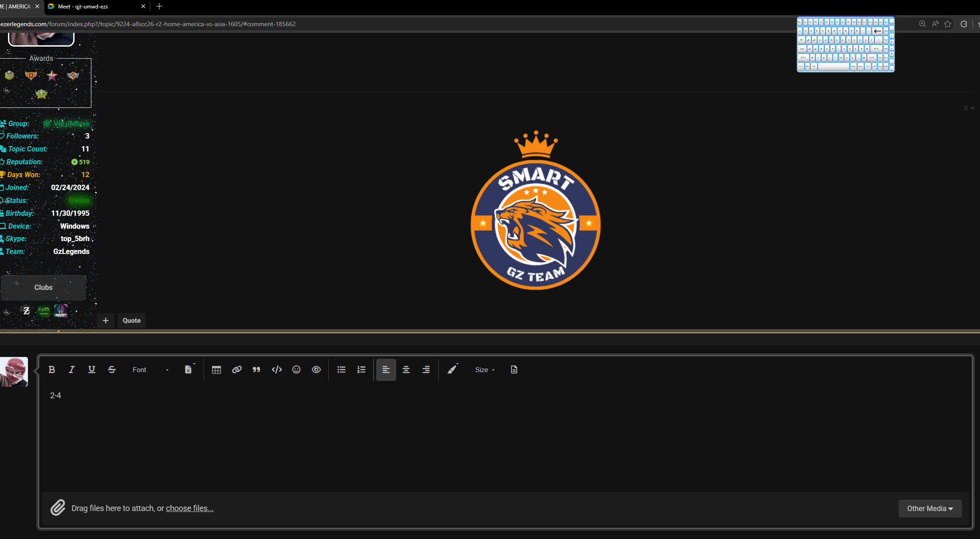Open the paste/format document dropdown icon
The width and height of the screenshot is (980, 539).
pyautogui.click(x=189, y=369)
